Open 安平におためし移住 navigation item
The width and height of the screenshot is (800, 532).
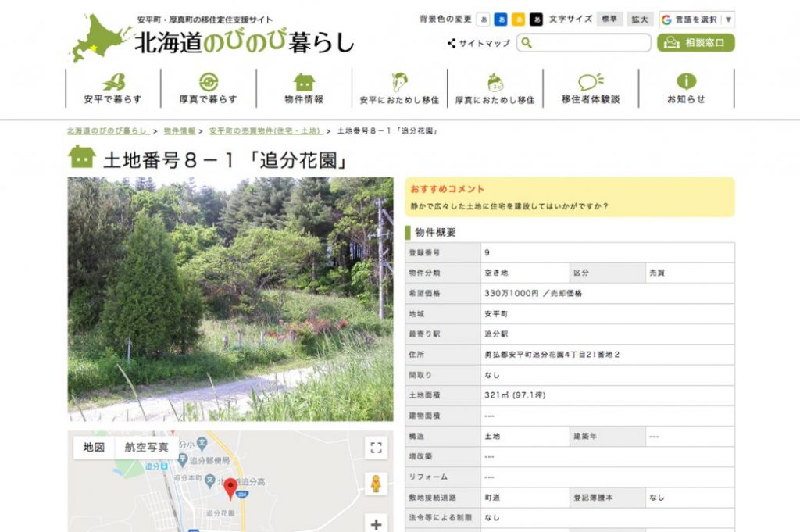(x=399, y=88)
